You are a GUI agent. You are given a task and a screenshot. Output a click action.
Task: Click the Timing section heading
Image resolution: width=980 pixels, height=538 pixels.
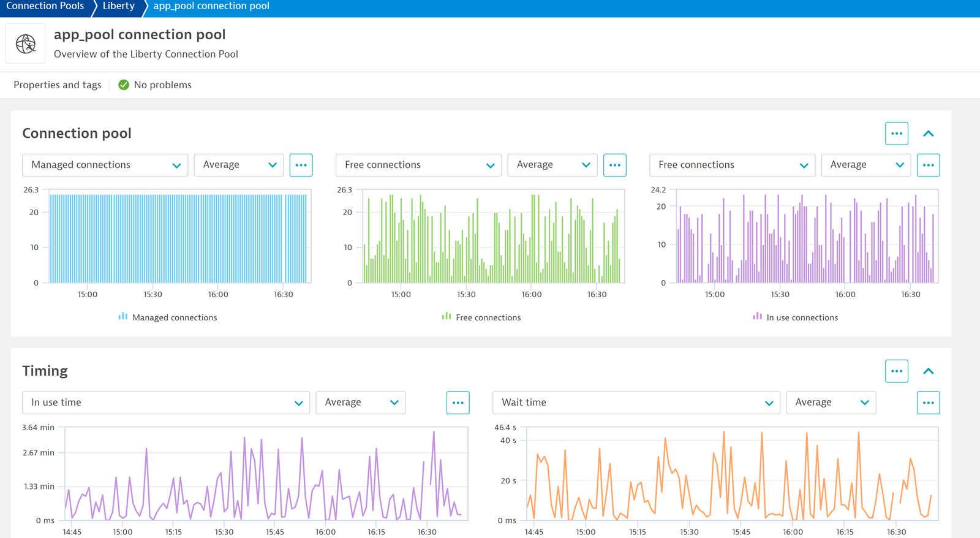pos(45,371)
